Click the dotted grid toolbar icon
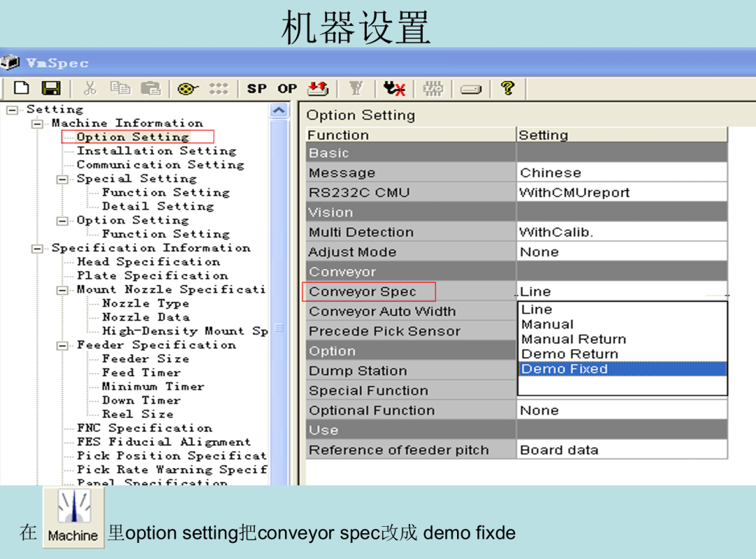 tap(218, 89)
